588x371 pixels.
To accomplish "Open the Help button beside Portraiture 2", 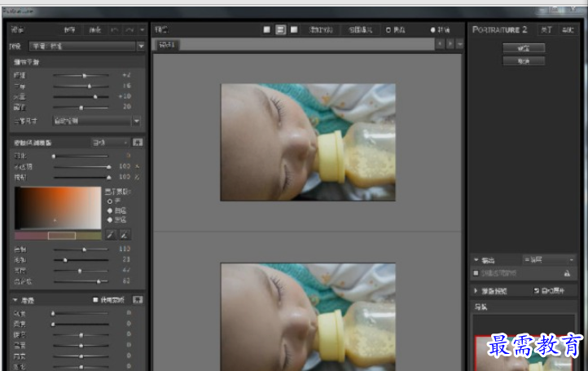I will 568,29.
